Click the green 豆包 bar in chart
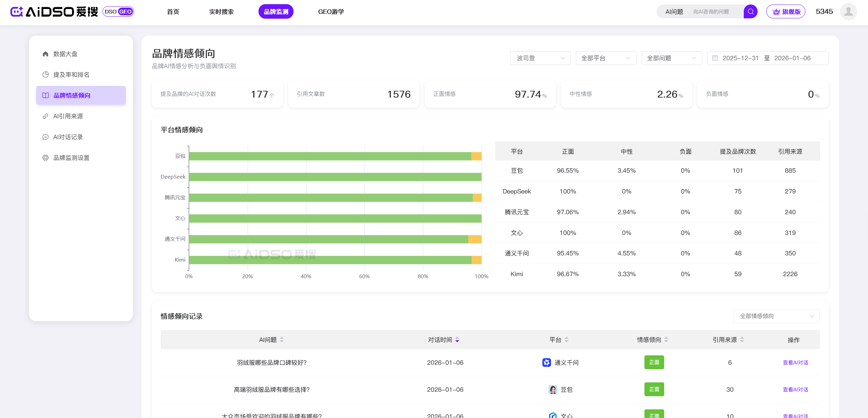This screenshot has width=868, height=418. (x=329, y=156)
